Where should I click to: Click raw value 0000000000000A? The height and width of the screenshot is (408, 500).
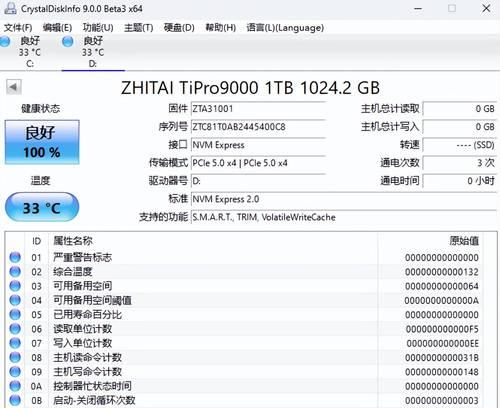pos(442,301)
